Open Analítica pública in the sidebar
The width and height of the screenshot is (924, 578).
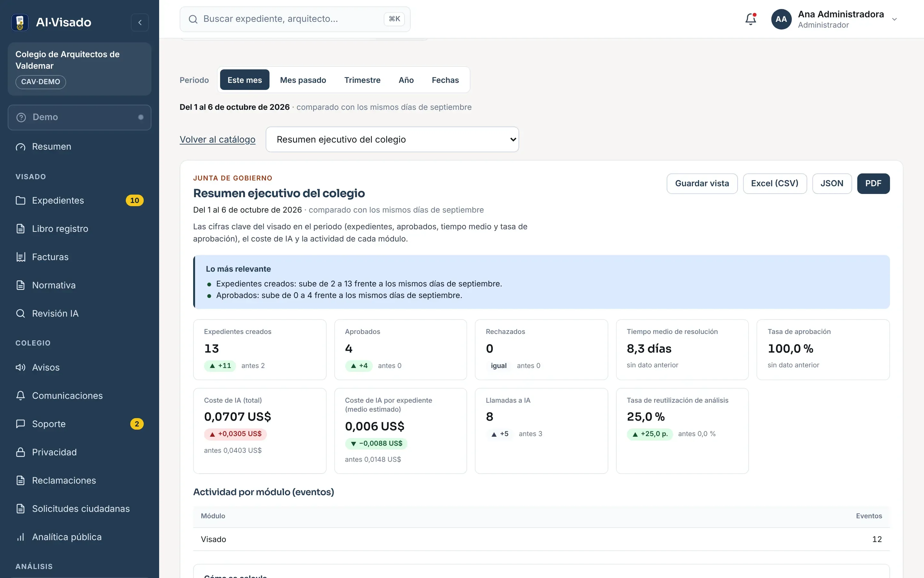click(80, 537)
